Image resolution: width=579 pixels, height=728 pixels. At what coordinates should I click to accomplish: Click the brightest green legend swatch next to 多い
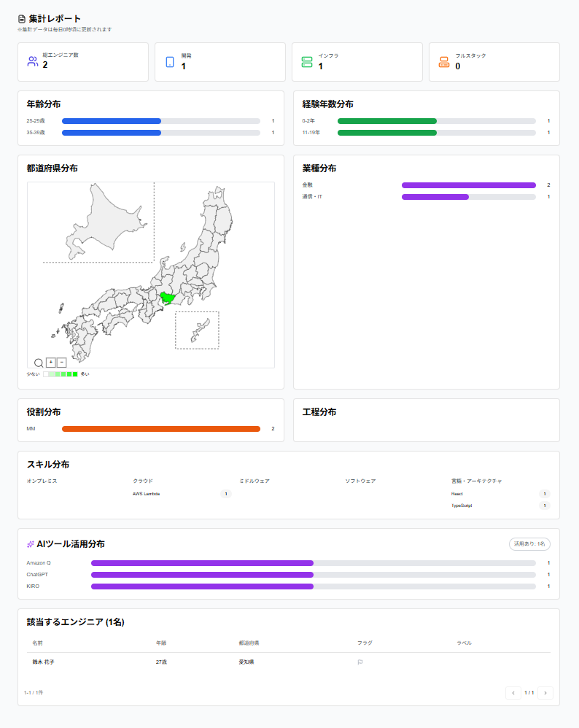(x=75, y=374)
